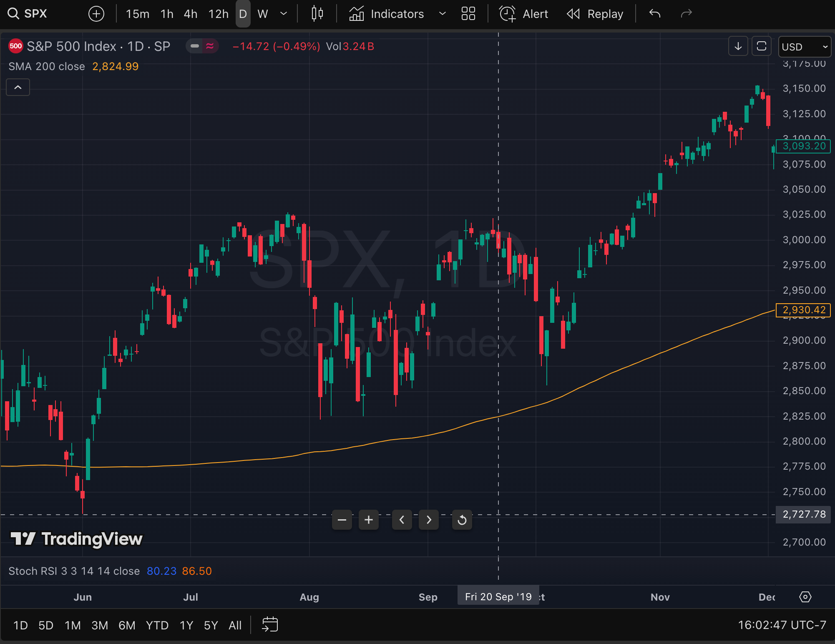Screen dimensions: 835x644
Task: Click the Vol 3.24 B readout
Action: point(350,46)
